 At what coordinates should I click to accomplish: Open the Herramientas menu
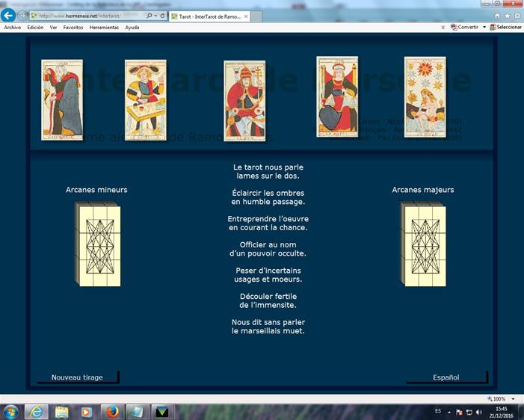coord(104,27)
